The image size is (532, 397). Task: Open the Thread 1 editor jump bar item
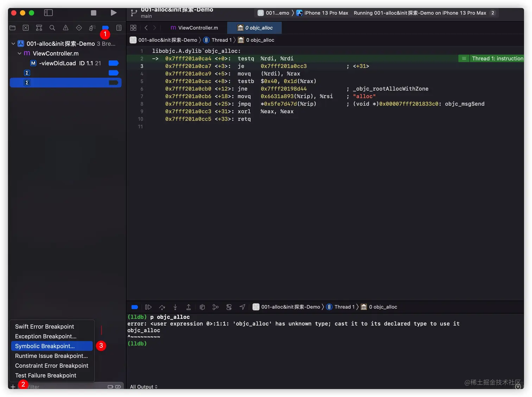(x=217, y=40)
